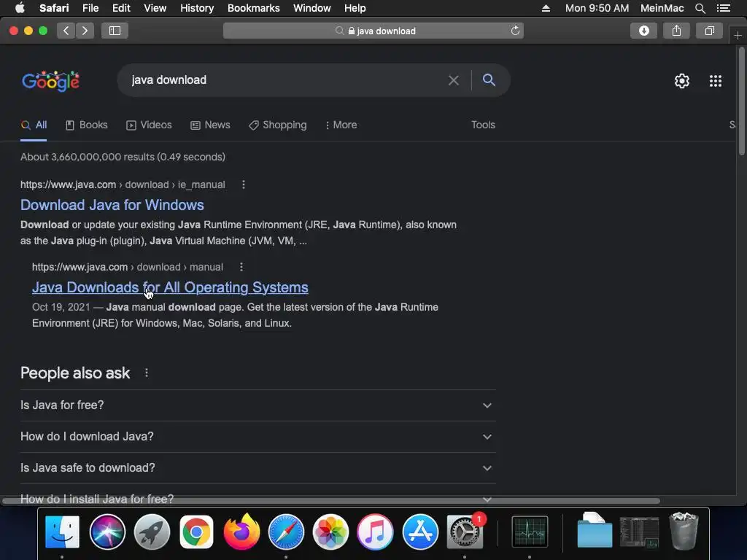The height and width of the screenshot is (560, 747).
Task: Open the document thumbnail next to Downloads stack
Action: coord(639,532)
